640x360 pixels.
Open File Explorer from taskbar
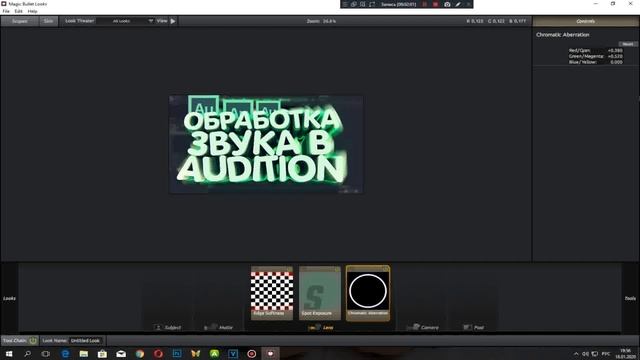(x=84, y=353)
